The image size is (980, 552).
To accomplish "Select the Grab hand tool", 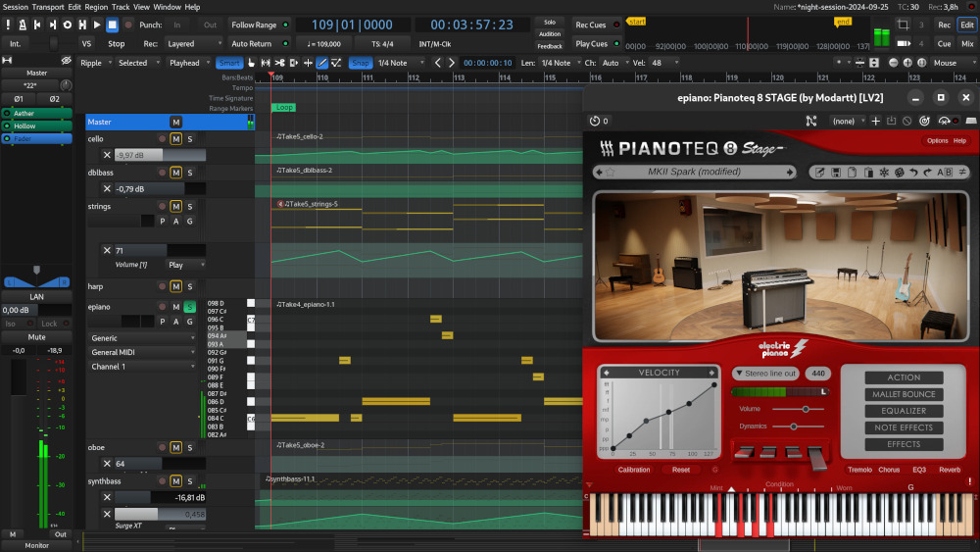I will click(251, 63).
